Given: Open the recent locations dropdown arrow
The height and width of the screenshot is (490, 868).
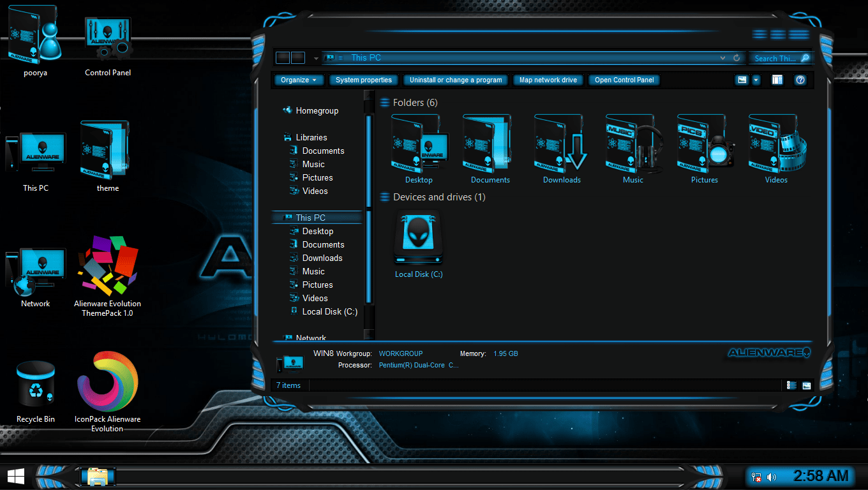Looking at the screenshot, I should pyautogui.click(x=316, y=58).
